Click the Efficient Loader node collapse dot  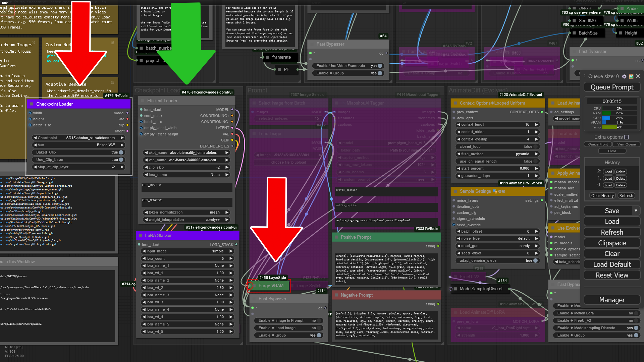coord(143,101)
